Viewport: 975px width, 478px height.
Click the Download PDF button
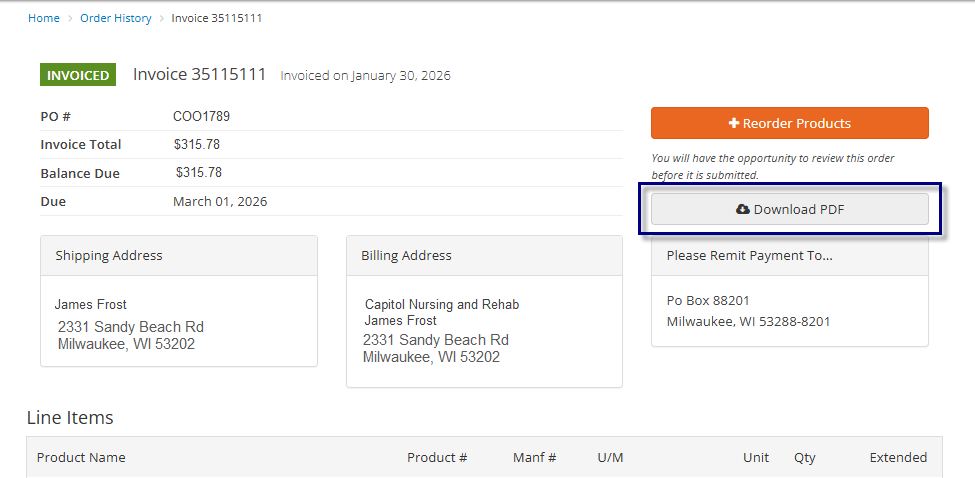click(x=790, y=209)
